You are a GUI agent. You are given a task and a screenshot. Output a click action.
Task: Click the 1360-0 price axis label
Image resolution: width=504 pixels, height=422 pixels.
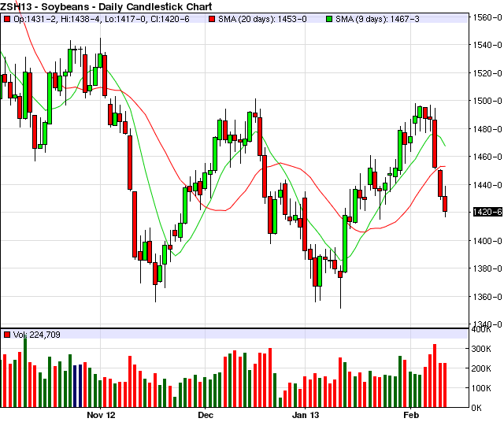(487, 297)
